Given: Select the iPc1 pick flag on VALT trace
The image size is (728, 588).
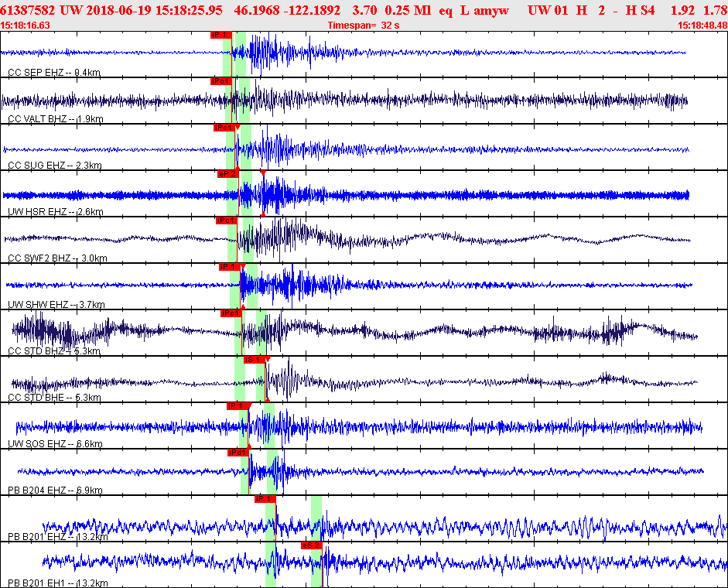Looking at the screenshot, I should (x=221, y=81).
